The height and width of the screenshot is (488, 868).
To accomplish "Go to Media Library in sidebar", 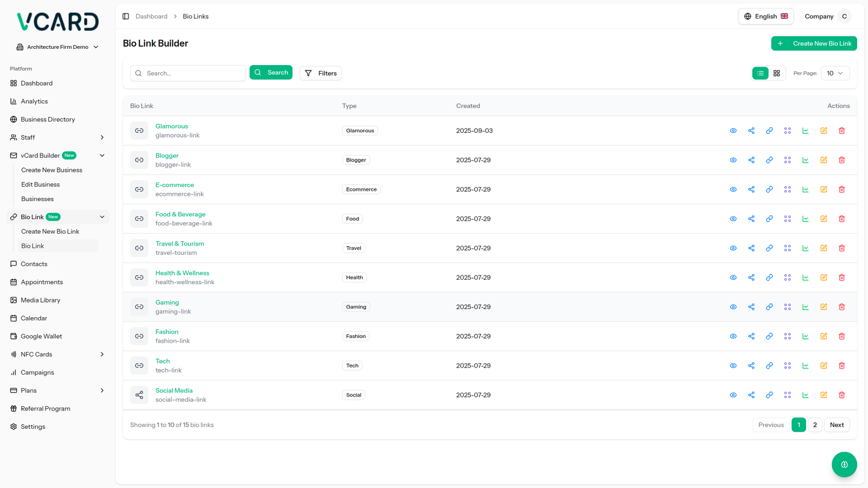I will 40,300.
